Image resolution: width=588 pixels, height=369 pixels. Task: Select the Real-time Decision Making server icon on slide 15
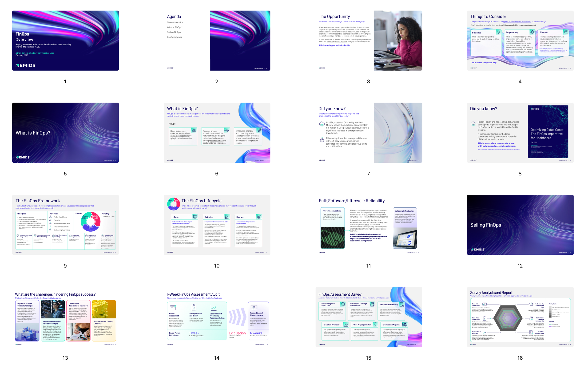402,305
